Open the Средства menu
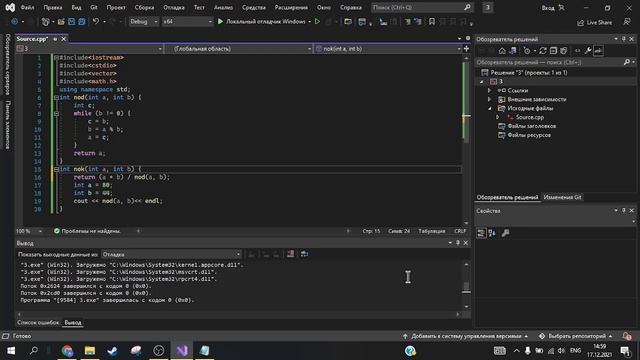The height and width of the screenshot is (360, 640). tap(253, 7)
